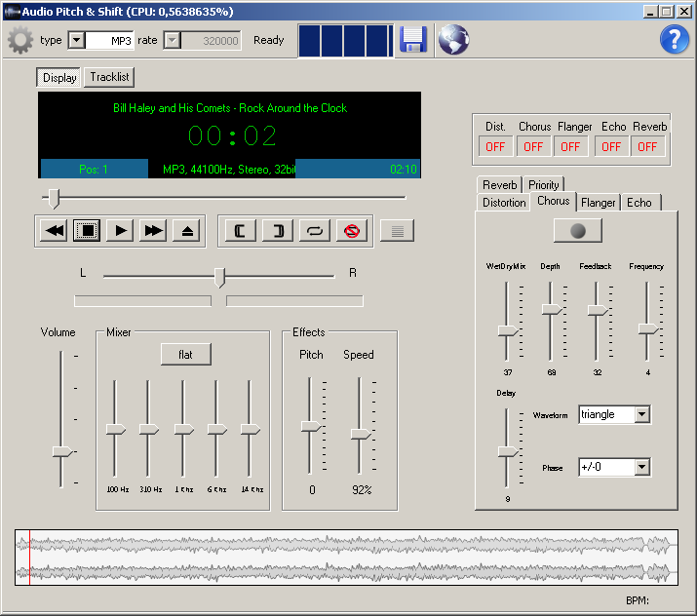Viewport: 697px width, 616px height.
Task: Open the rate dropdown arrow
Action: coord(172,40)
